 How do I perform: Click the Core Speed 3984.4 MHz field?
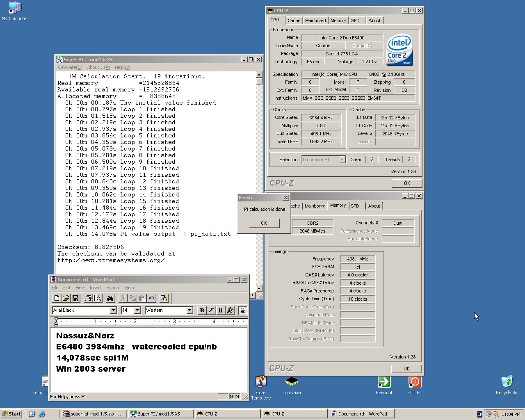[321, 118]
